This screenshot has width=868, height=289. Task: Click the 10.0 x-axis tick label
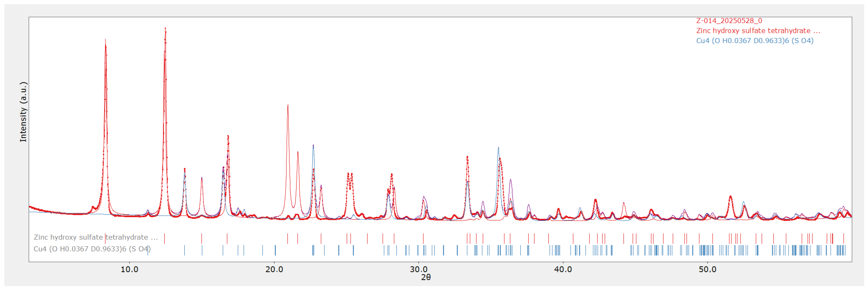tap(129, 270)
